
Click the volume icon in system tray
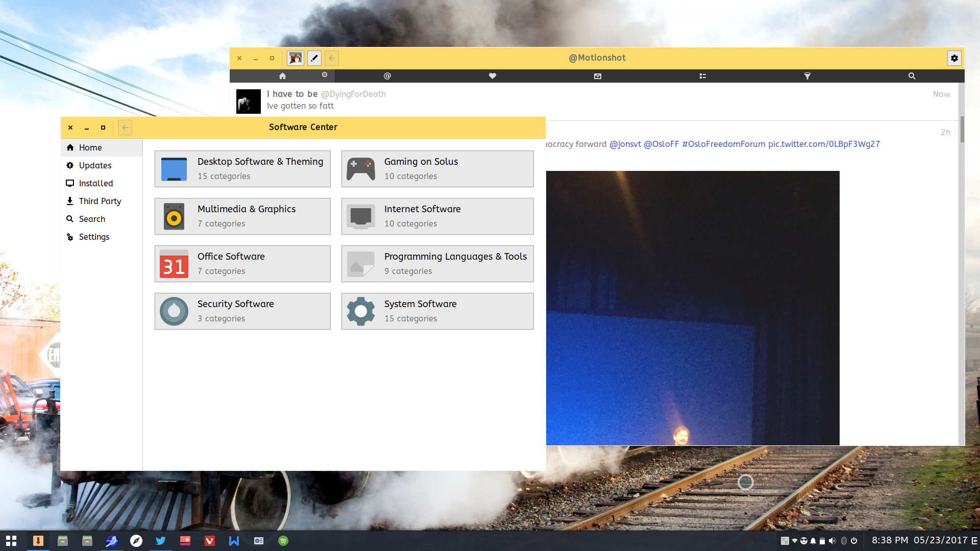tap(832, 541)
